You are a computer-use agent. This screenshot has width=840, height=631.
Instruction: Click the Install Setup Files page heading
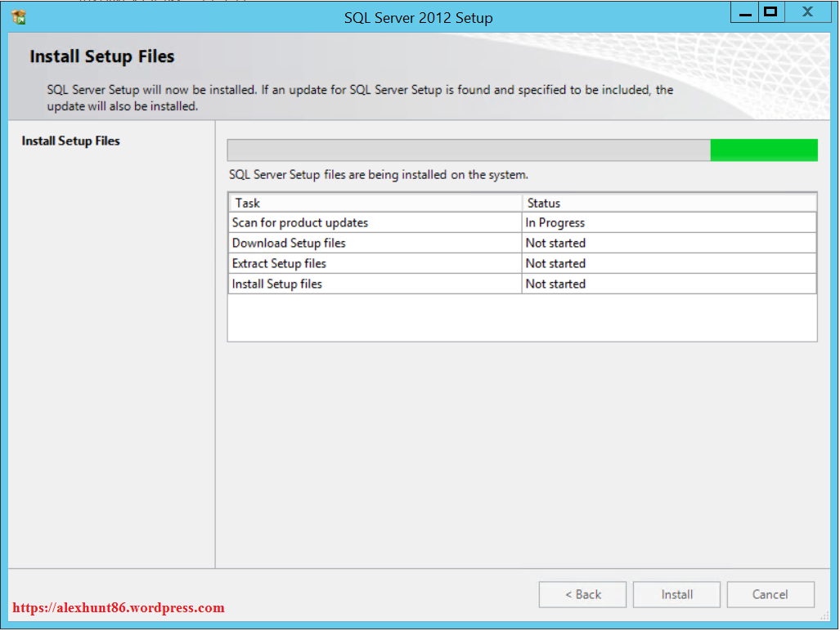(x=102, y=57)
